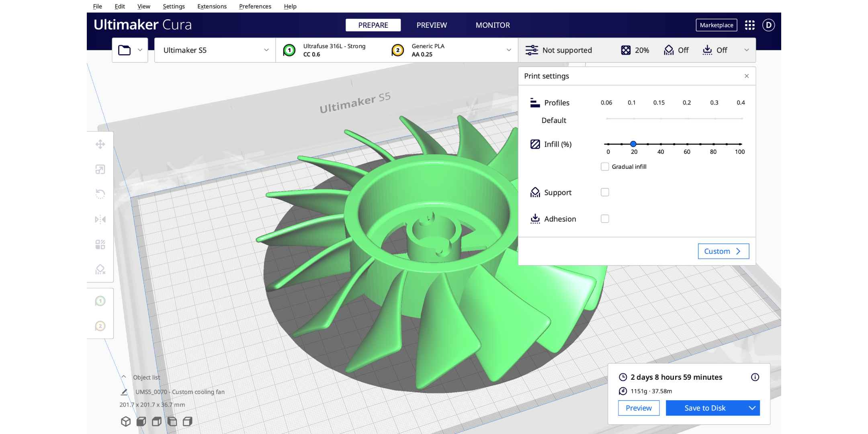
Task: Select the Rotate tool icon
Action: (x=100, y=194)
